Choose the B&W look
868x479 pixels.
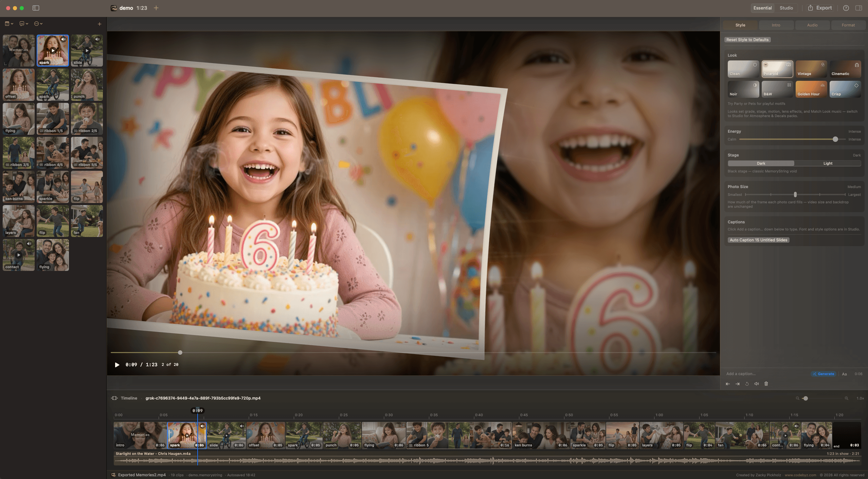click(x=777, y=90)
